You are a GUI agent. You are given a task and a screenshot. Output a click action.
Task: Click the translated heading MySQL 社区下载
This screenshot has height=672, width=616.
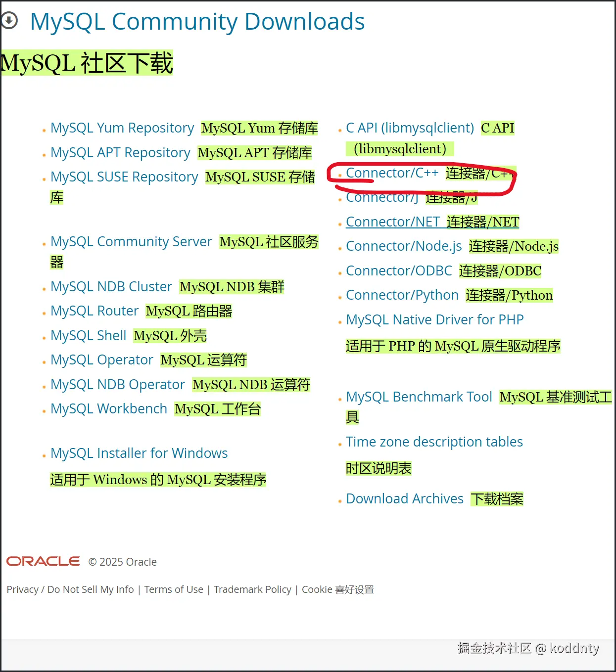87,63
